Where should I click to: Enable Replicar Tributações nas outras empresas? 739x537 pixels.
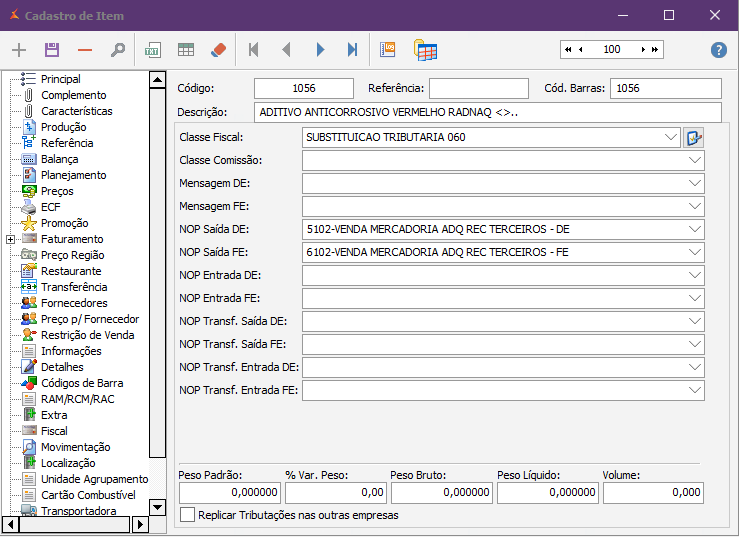(x=187, y=515)
